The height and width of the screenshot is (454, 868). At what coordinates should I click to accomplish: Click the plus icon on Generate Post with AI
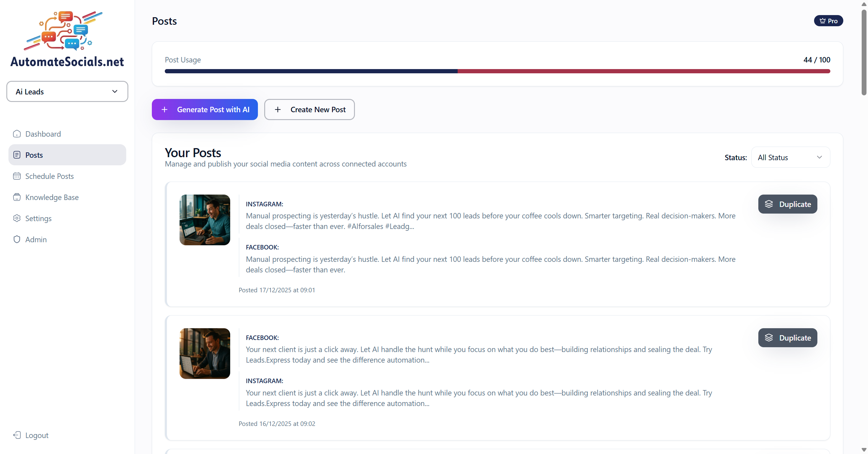pos(165,109)
